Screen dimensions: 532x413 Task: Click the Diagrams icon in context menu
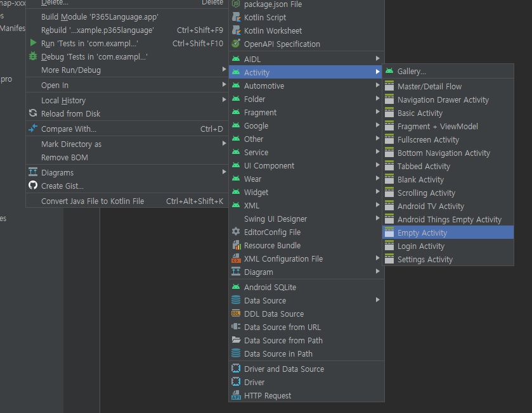point(33,172)
